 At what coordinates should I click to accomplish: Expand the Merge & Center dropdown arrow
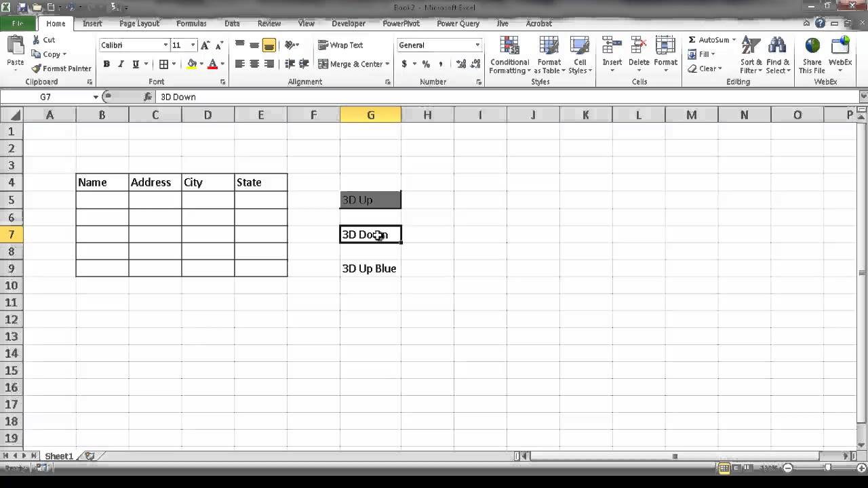pyautogui.click(x=387, y=64)
